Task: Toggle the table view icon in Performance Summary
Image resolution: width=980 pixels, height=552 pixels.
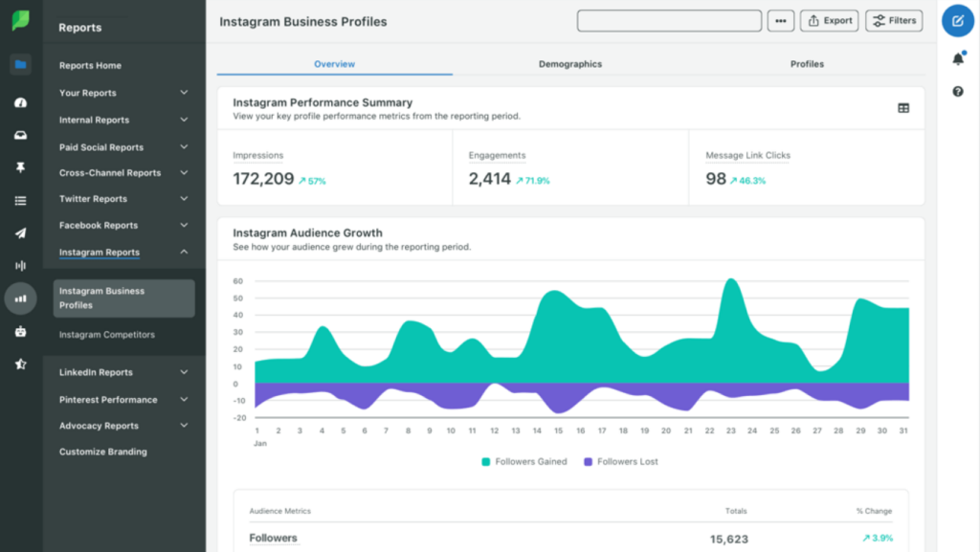Action: pos(903,108)
